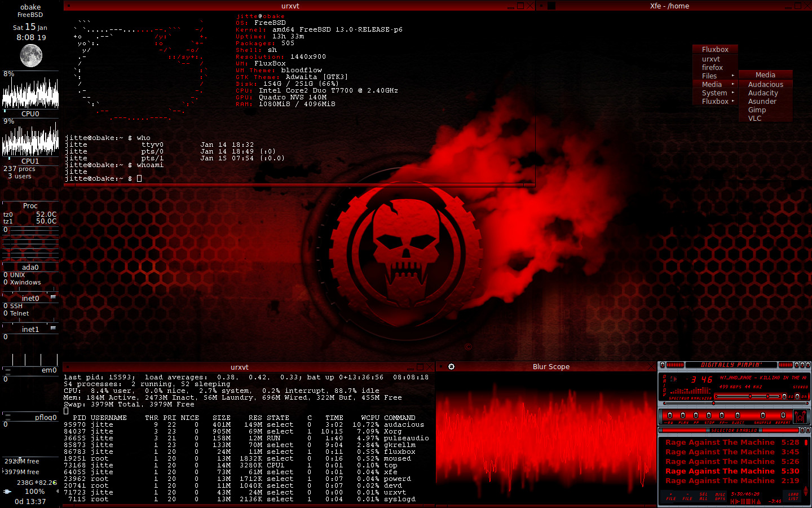Screen dimensions: 812x508
Task: Click the Media submenu entry in Fluxbox menu
Action: [715, 84]
